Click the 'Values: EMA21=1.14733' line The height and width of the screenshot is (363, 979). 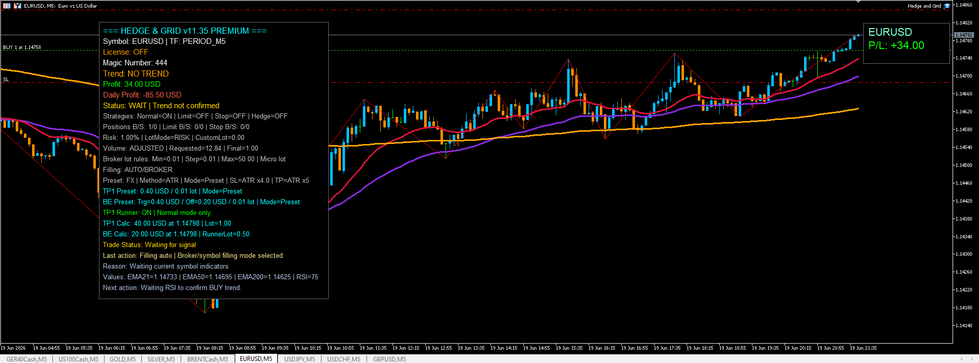pyautogui.click(x=211, y=277)
